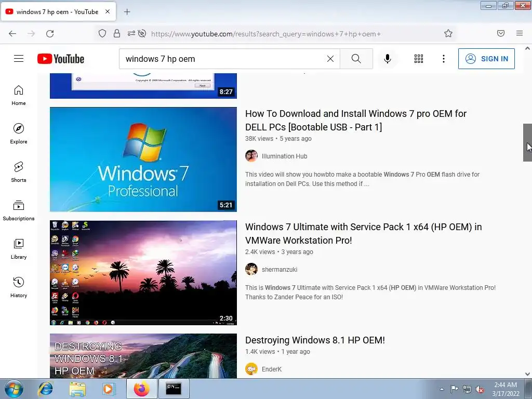Open the Firefox application menu
The image size is (532, 399).
click(x=520, y=33)
